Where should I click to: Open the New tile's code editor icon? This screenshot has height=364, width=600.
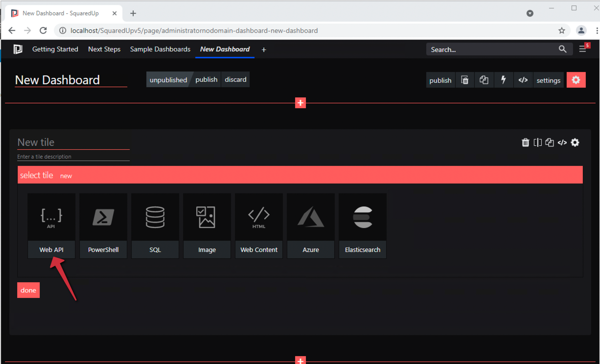tap(562, 142)
